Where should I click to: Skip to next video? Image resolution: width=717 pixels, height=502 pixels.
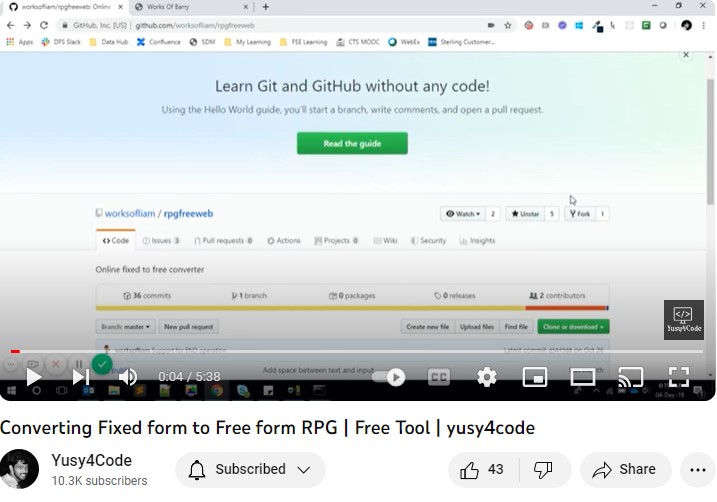[x=81, y=377]
